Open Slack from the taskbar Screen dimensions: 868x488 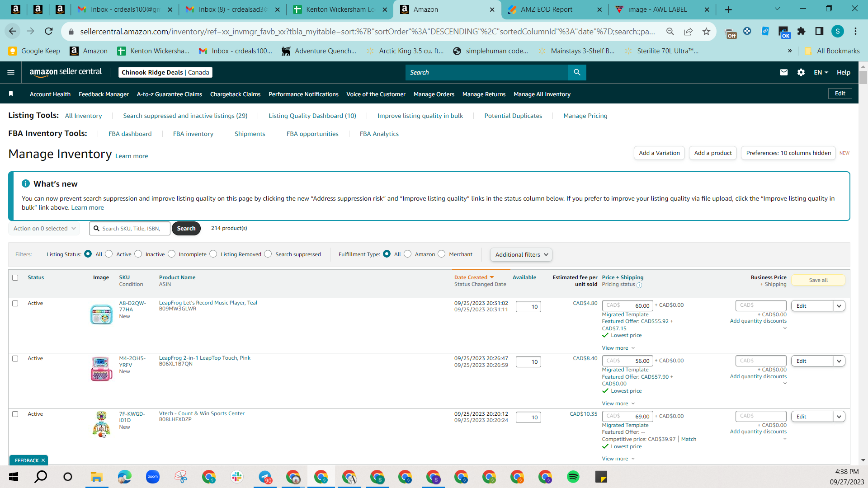pos(237,477)
